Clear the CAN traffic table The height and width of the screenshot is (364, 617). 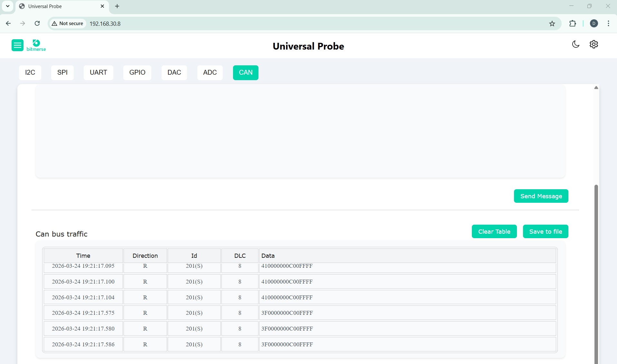click(x=494, y=231)
